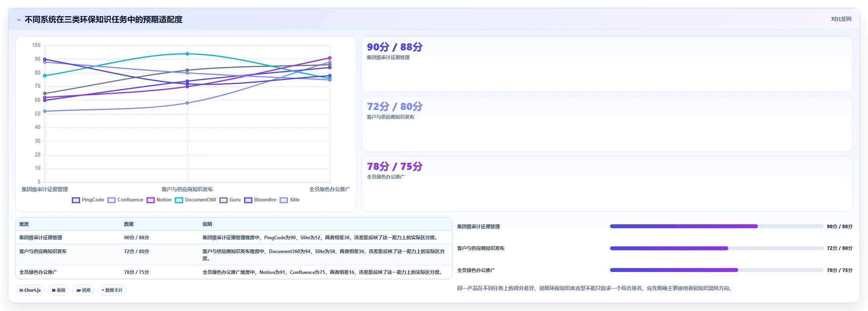
Task: Click the 对比矩阵 label in the header
Action: pyautogui.click(x=841, y=19)
